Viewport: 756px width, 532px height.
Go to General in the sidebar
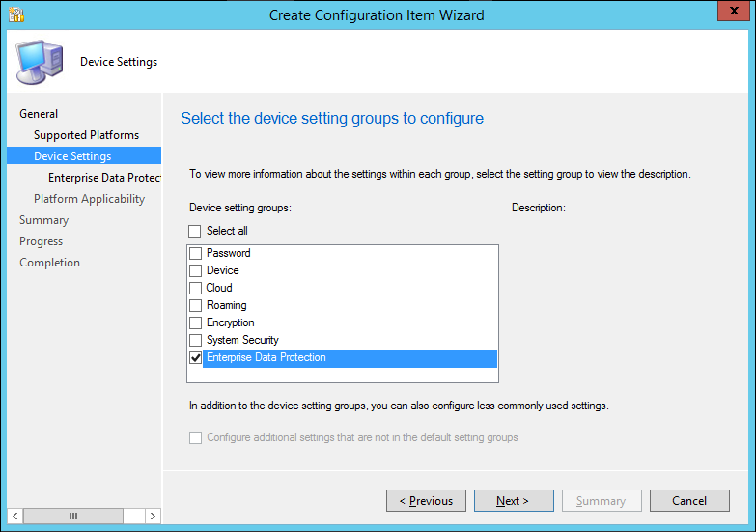[x=39, y=114]
